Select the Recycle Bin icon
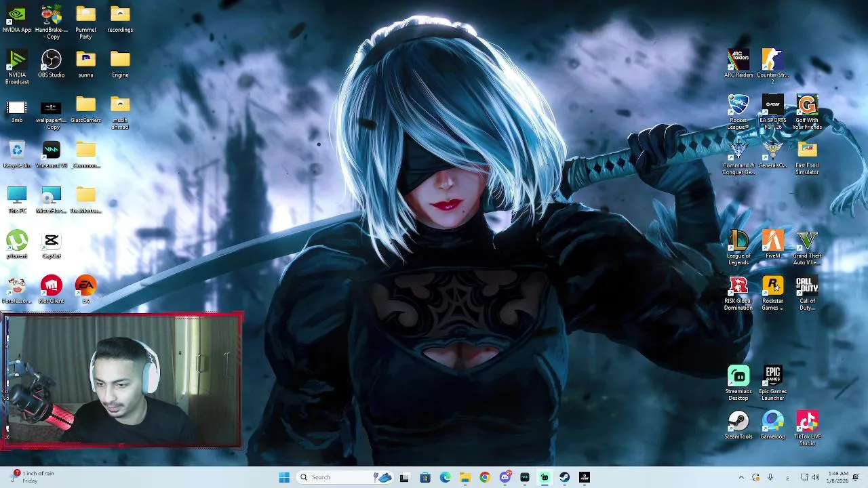Image resolution: width=868 pixels, height=488 pixels. pyautogui.click(x=17, y=155)
